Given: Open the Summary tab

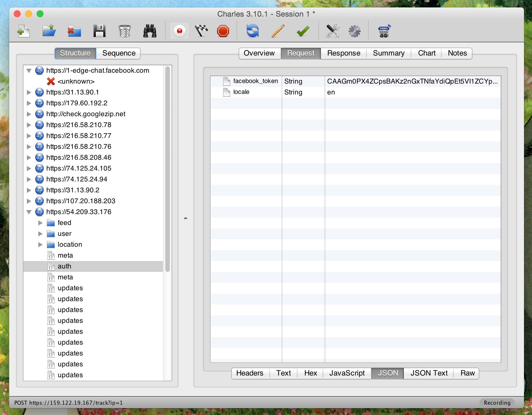Looking at the screenshot, I should pos(389,53).
